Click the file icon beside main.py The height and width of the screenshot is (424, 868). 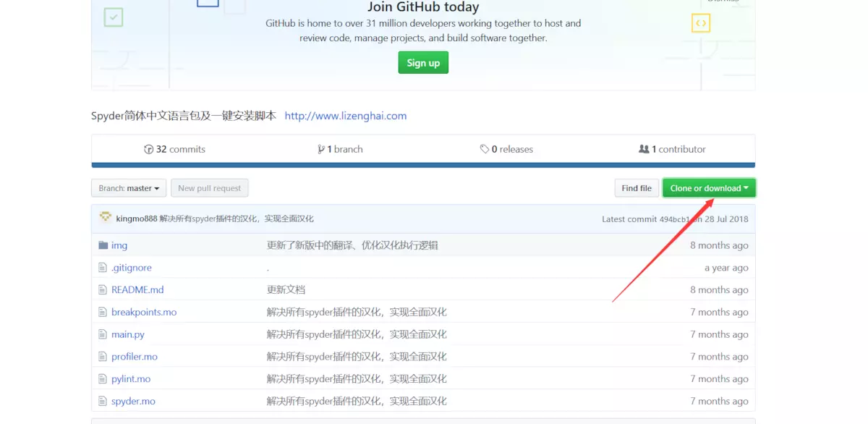click(x=103, y=334)
